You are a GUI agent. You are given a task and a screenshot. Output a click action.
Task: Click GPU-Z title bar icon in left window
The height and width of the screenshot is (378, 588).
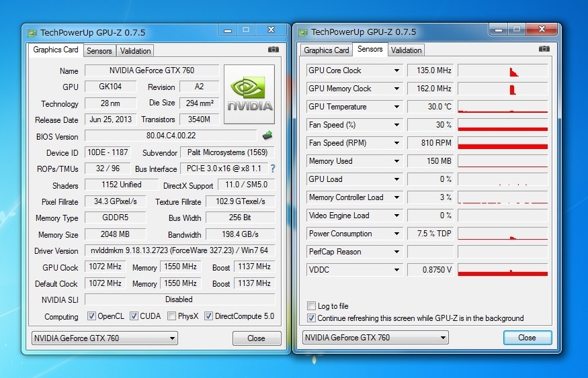point(32,33)
